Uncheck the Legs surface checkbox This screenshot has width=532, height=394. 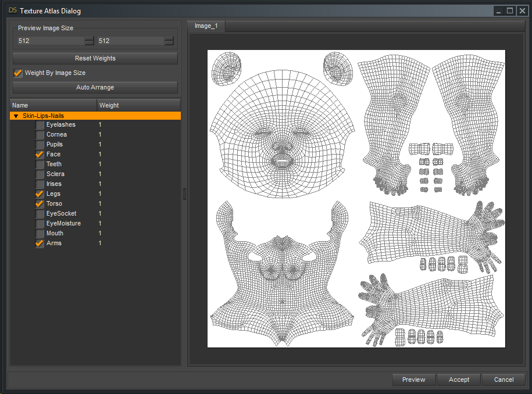(x=40, y=194)
